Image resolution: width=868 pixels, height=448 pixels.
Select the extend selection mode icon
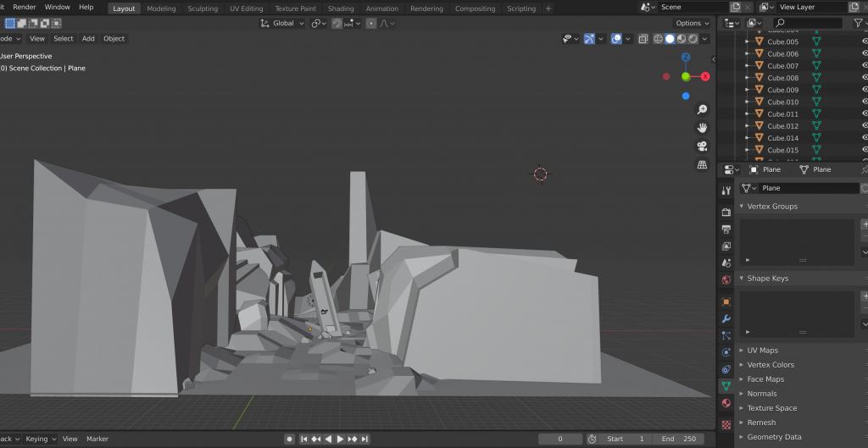point(21,23)
